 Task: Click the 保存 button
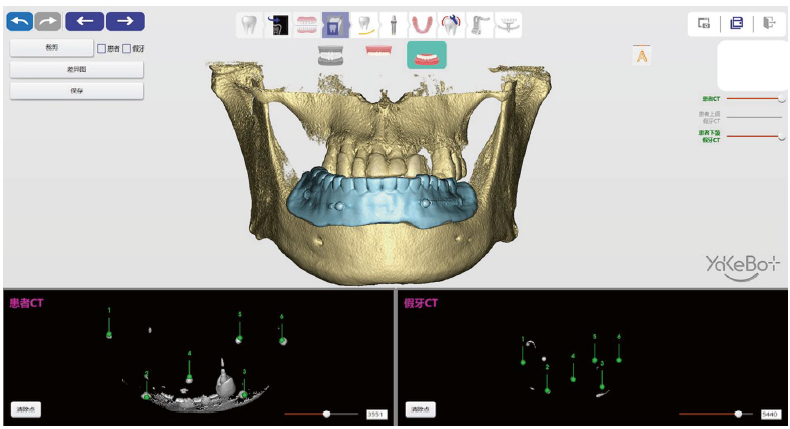click(x=77, y=91)
